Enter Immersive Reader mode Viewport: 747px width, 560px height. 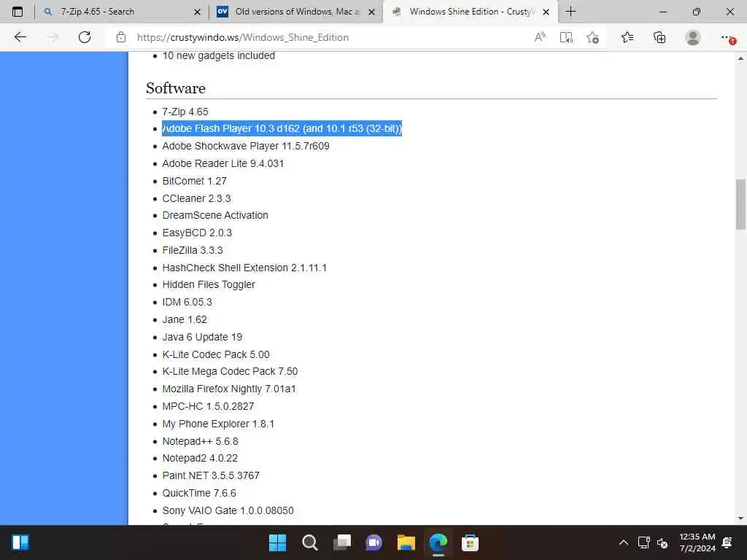click(x=566, y=37)
